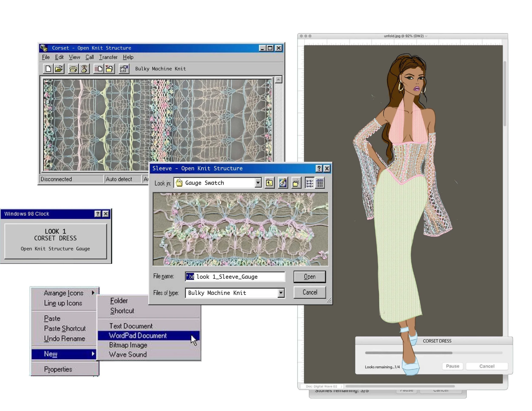532x411 pixels.
Task: Select WordPad Document from New submenu
Action: pos(138,335)
